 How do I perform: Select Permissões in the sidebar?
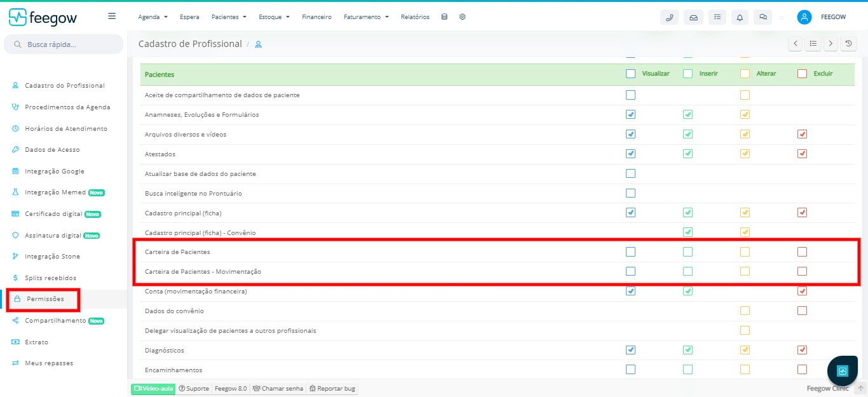click(x=45, y=299)
